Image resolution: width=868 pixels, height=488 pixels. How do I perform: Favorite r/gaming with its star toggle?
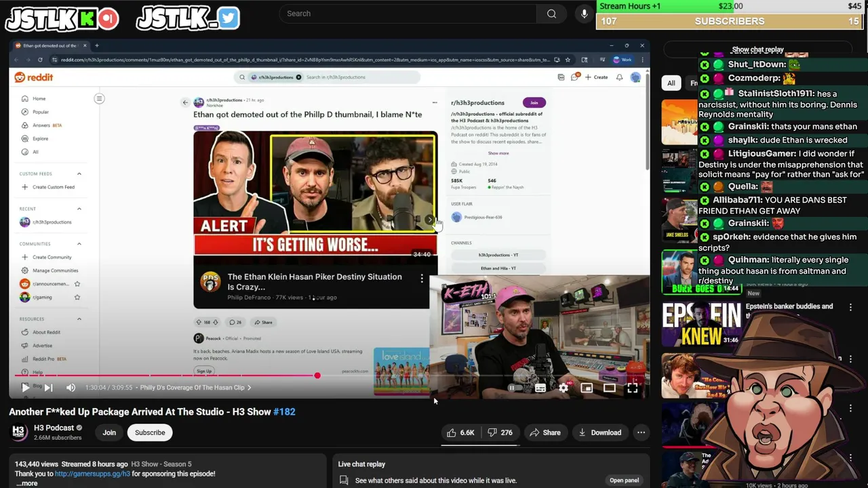pyautogui.click(x=77, y=297)
